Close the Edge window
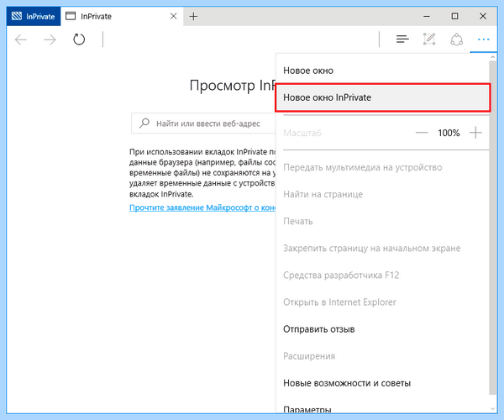The width and height of the screenshot is (504, 420). 483,16
